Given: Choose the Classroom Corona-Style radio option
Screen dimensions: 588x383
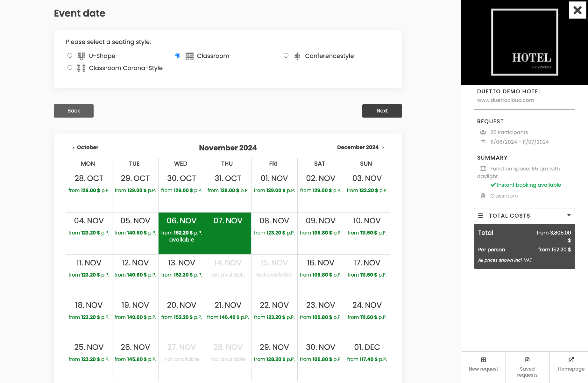Looking at the screenshot, I should 70,68.
